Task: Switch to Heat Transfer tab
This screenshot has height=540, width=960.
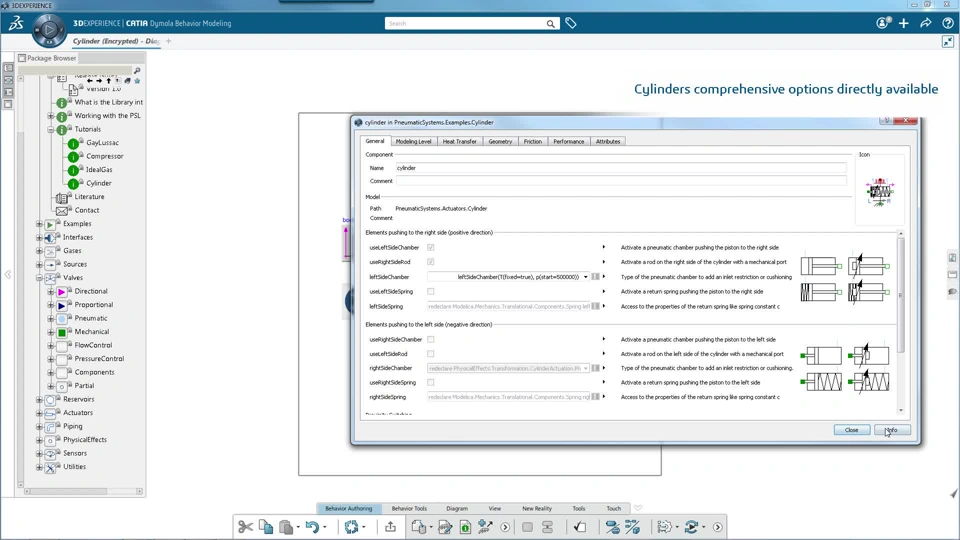Action: click(x=459, y=141)
